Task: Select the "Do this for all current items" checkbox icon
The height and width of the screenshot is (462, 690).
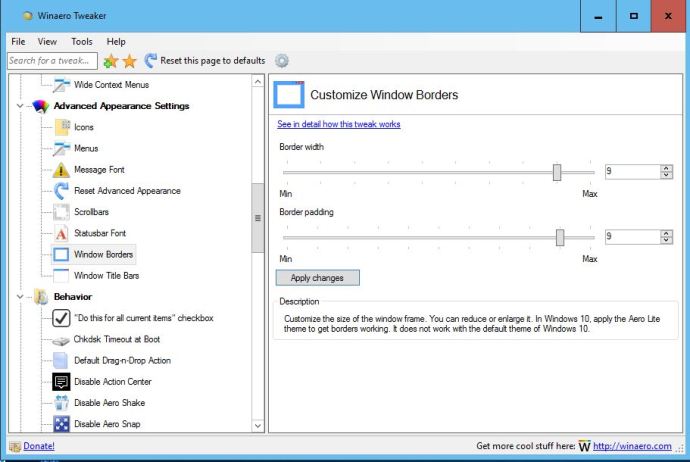Action: pyautogui.click(x=61, y=318)
